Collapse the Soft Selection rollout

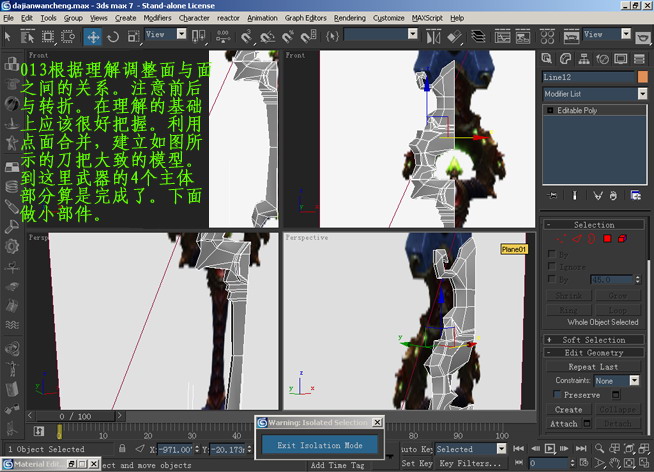tap(594, 340)
